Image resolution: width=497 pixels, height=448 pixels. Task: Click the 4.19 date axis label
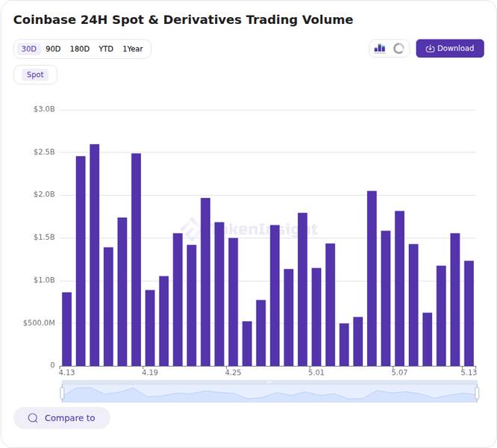(150, 373)
